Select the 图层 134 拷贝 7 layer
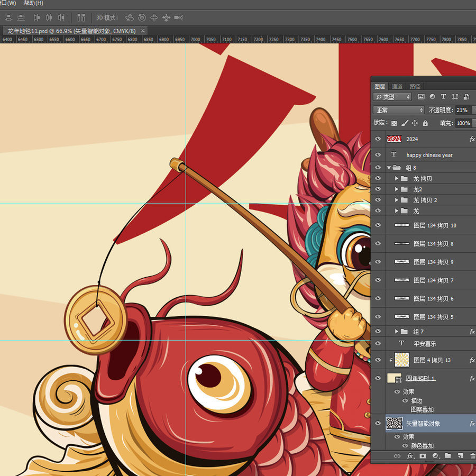476x476 pixels. click(431, 280)
